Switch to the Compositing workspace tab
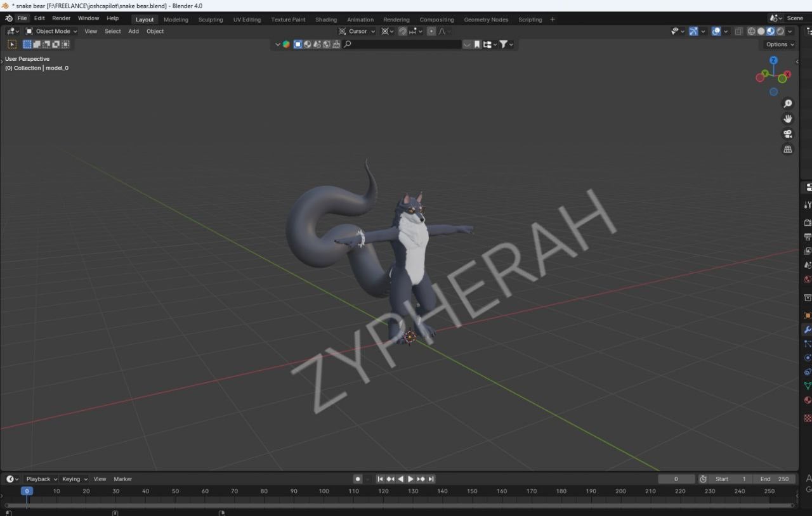Image resolution: width=812 pixels, height=516 pixels. [436, 20]
